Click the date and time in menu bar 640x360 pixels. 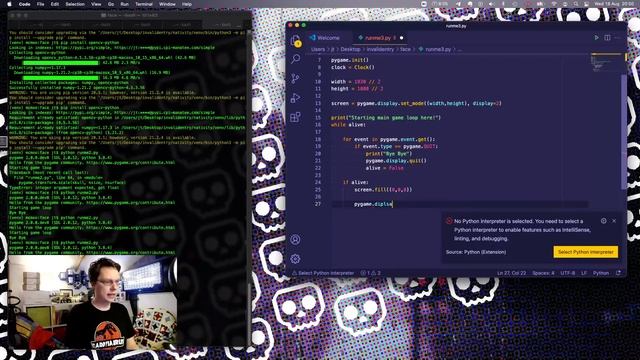(x=614, y=4)
